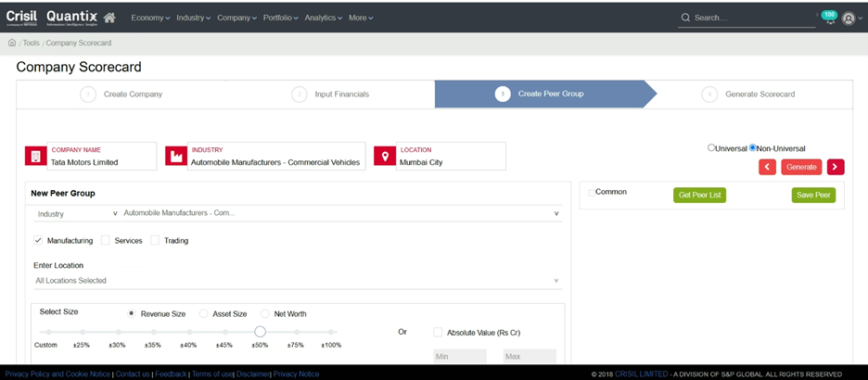
Task: Click Tools in the breadcrumb
Action: pyautogui.click(x=31, y=43)
